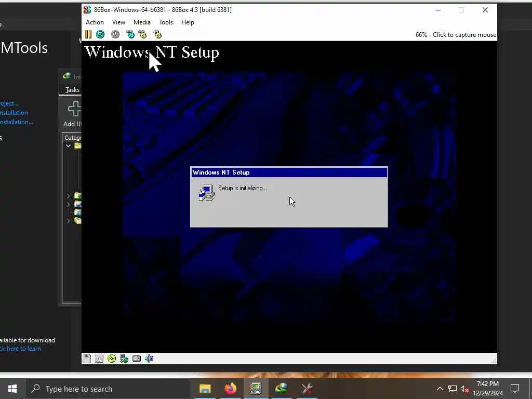
Task: Expand the second node in the category tree
Action: [68, 196]
